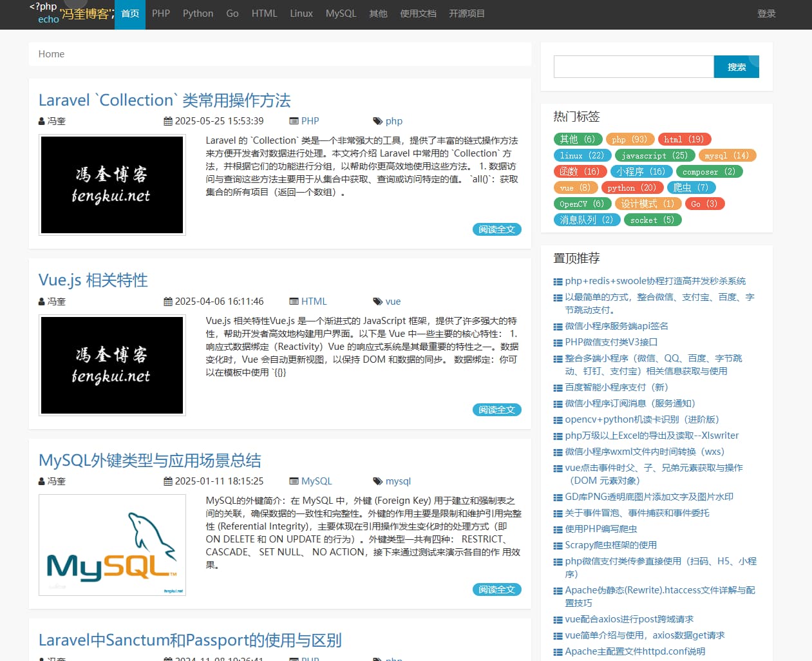The width and height of the screenshot is (812, 661).
Task: Click the category icon beside MySQL
Action: point(294,481)
